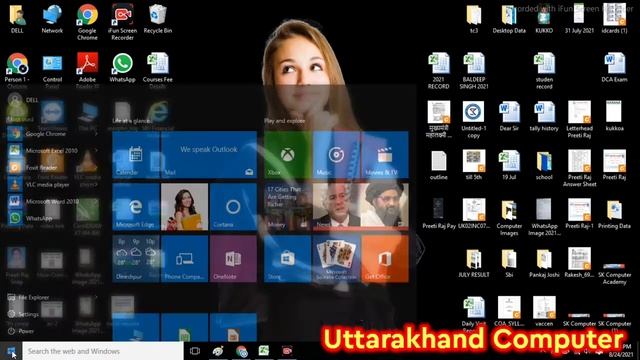
Task: Launch the OneNote tile
Action: (233, 259)
